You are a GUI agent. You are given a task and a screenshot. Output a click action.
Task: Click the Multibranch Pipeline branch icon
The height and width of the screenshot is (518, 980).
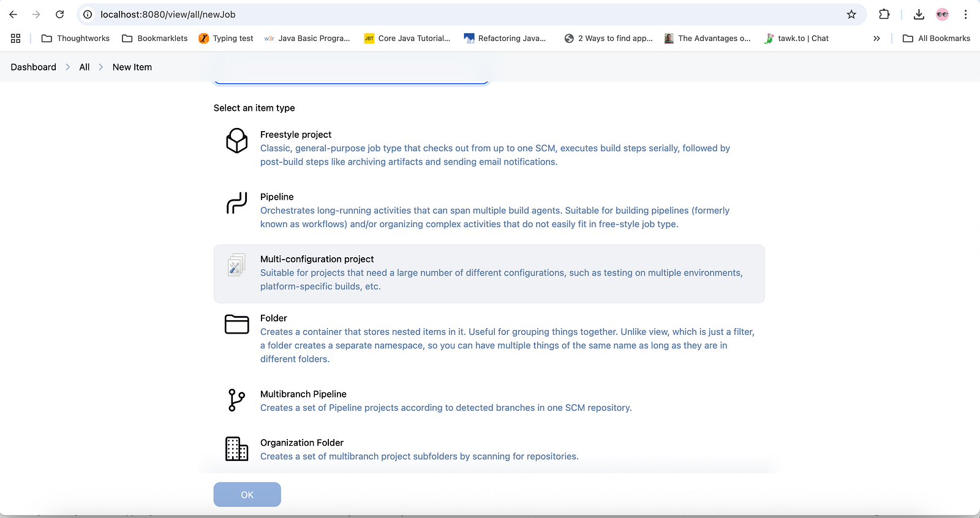(237, 400)
